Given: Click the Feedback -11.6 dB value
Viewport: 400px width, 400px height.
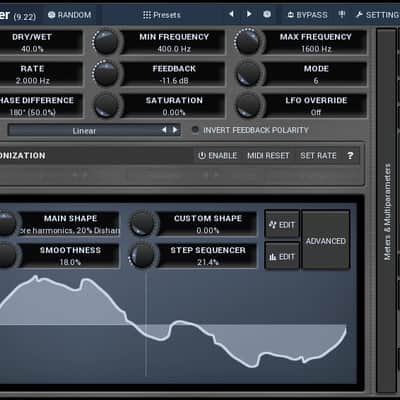Looking at the screenshot, I should (174, 81).
